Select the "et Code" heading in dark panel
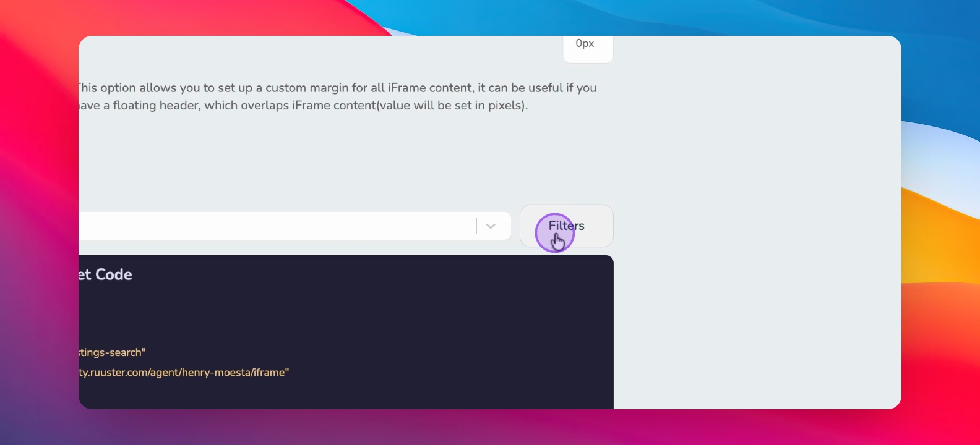Image resolution: width=980 pixels, height=445 pixels. click(x=105, y=274)
